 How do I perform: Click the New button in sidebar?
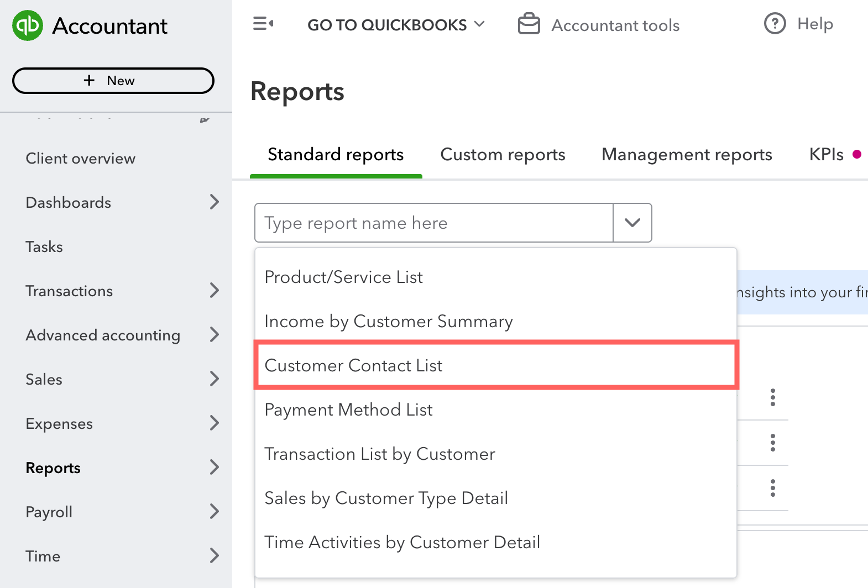click(113, 81)
